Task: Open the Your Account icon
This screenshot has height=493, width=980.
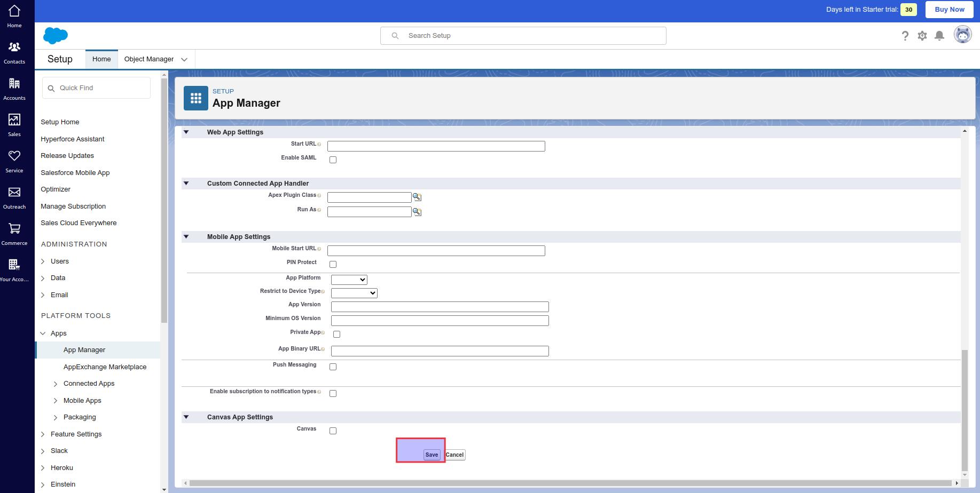Action: click(x=14, y=270)
